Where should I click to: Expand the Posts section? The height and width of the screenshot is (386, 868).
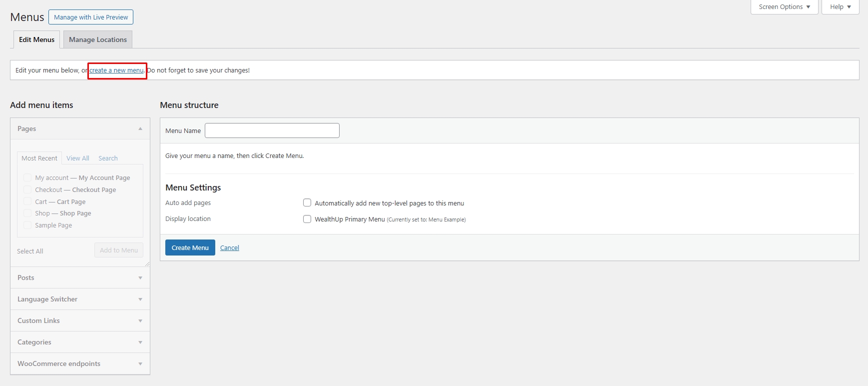140,278
